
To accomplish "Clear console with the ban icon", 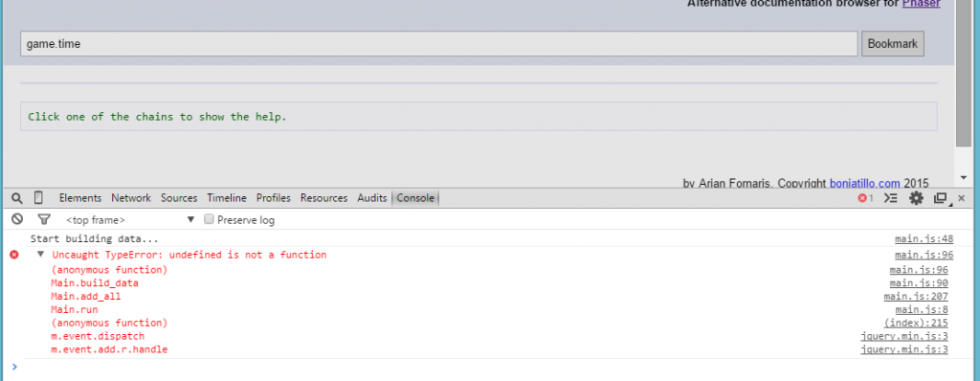I will 17,219.
